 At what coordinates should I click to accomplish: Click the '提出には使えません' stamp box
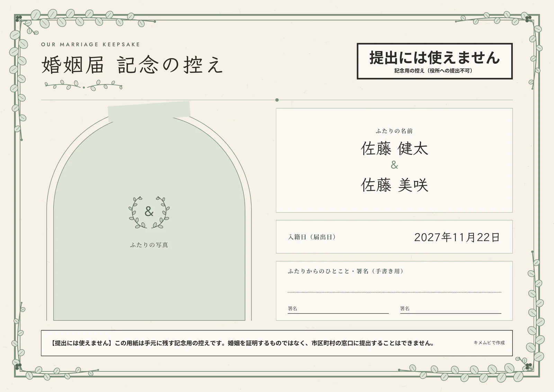pos(435,61)
